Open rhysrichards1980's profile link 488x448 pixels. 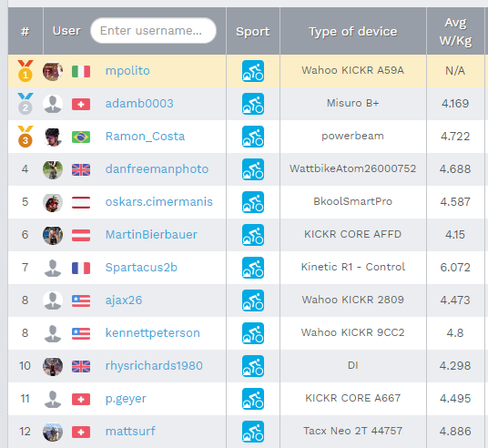pos(154,365)
